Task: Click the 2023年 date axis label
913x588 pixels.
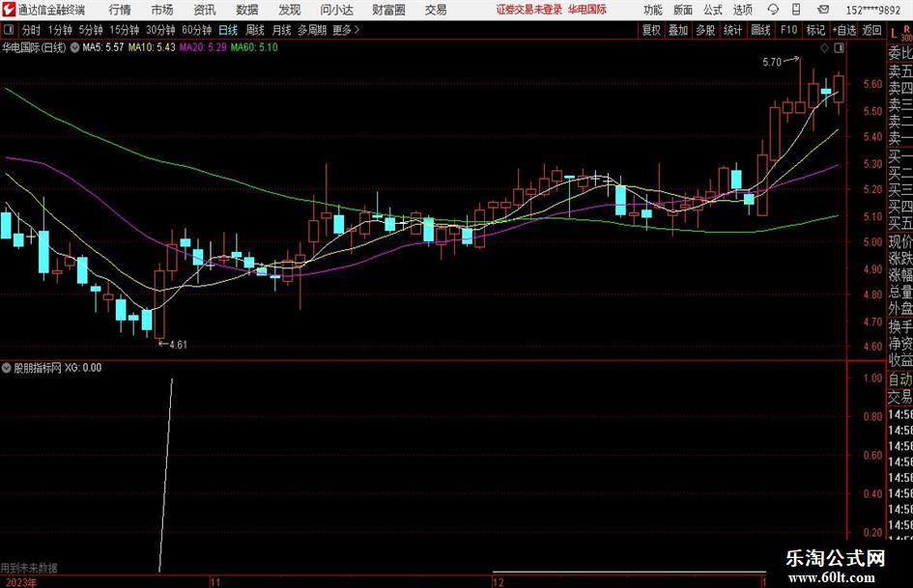Action: pyautogui.click(x=21, y=582)
